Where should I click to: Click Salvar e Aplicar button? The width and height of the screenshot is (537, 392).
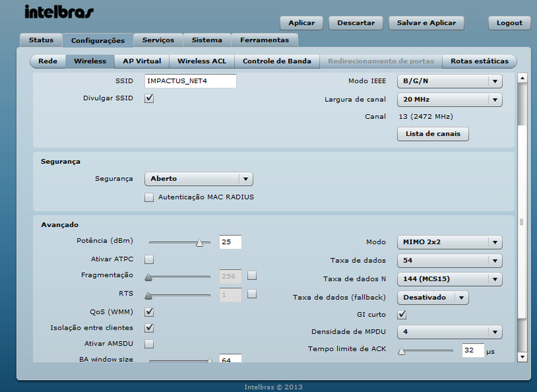tap(426, 23)
